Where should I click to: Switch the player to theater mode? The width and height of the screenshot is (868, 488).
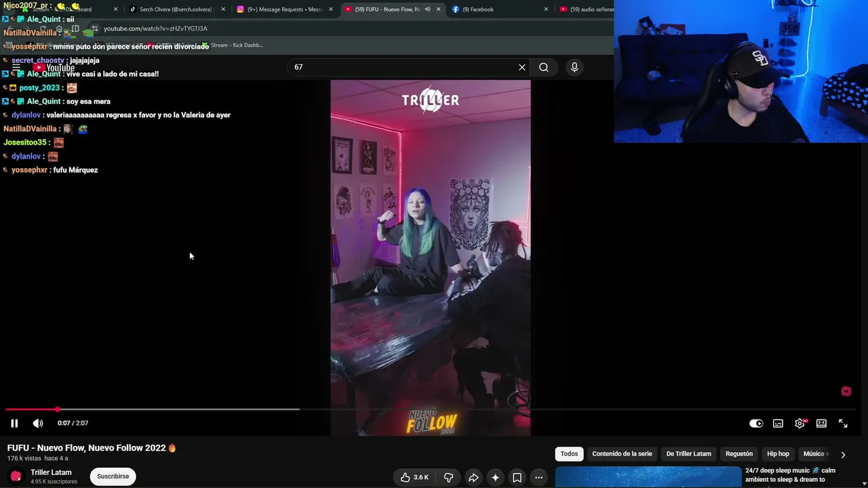coord(821,423)
